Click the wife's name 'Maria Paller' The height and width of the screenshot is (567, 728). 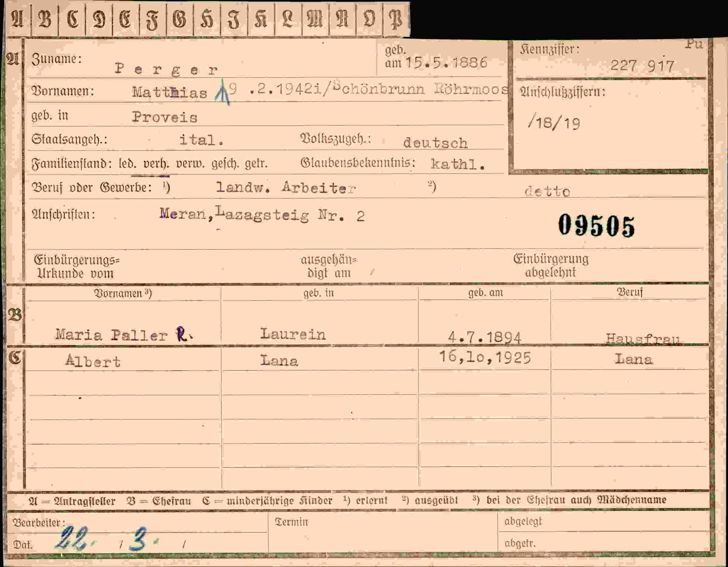(111, 335)
